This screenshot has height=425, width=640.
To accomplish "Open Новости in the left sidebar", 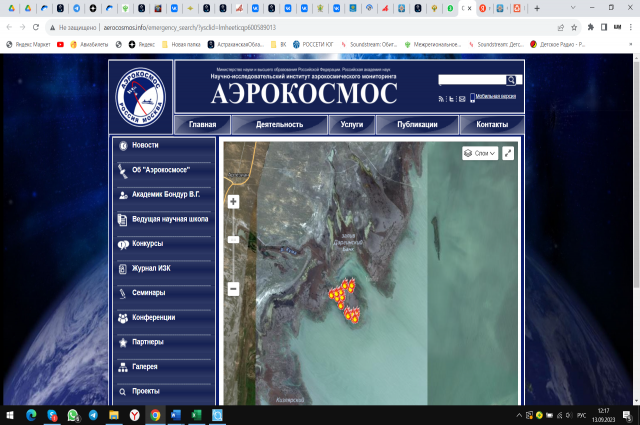I will point(145,145).
